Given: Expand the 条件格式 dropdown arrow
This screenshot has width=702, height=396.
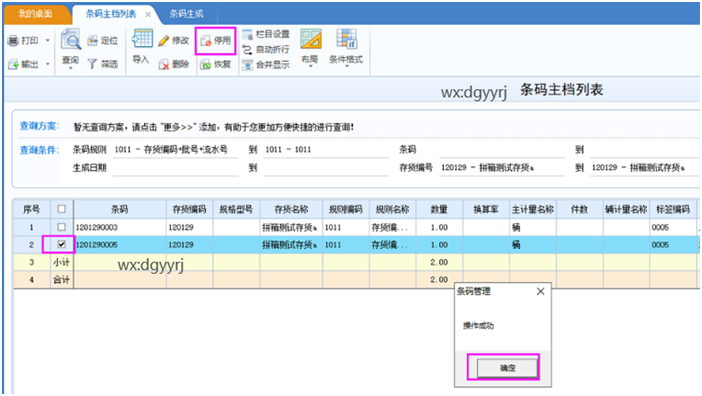Looking at the screenshot, I should (346, 66).
